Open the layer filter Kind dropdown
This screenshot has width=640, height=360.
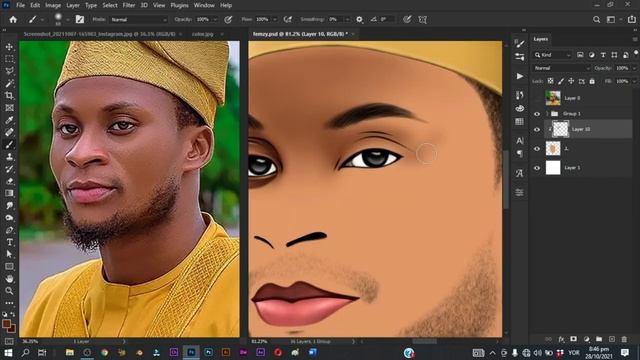(553, 55)
